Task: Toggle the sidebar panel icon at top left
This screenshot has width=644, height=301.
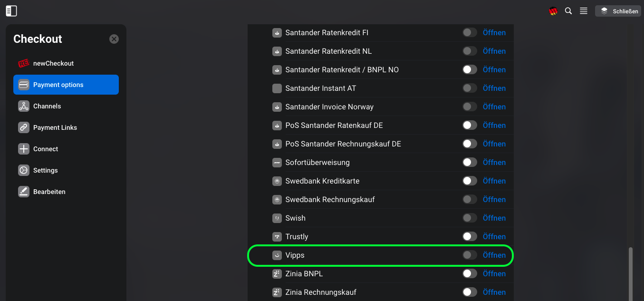Action: 11,11
